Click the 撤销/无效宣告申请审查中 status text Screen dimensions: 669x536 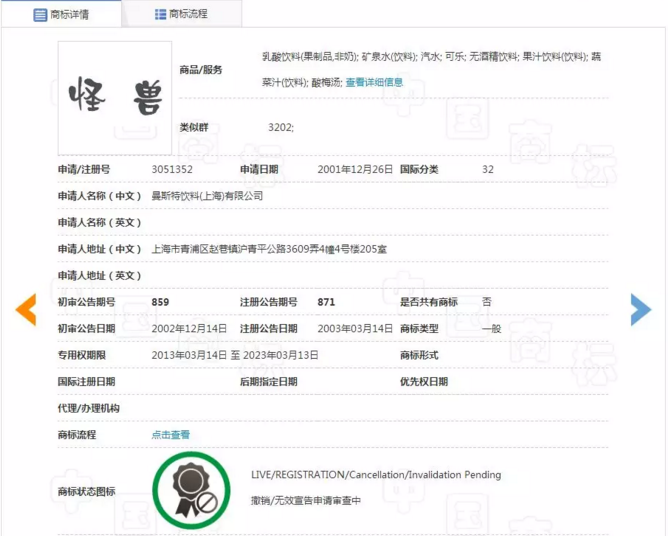(306, 500)
